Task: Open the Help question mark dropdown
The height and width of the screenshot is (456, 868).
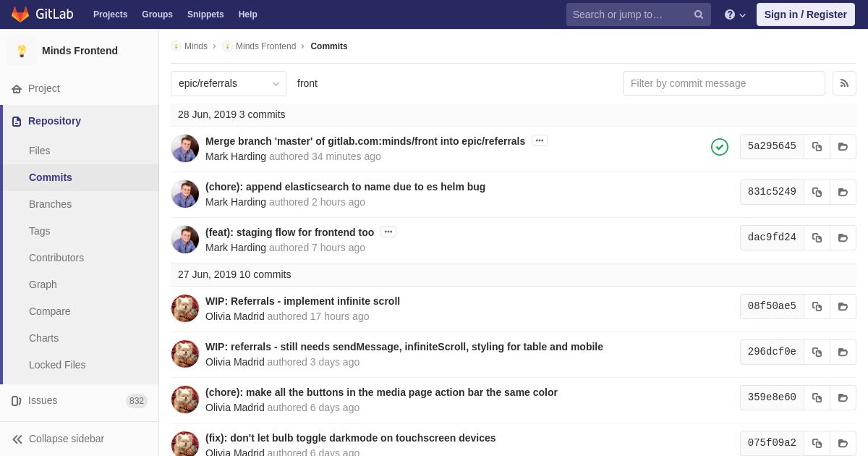Action: coord(735,14)
